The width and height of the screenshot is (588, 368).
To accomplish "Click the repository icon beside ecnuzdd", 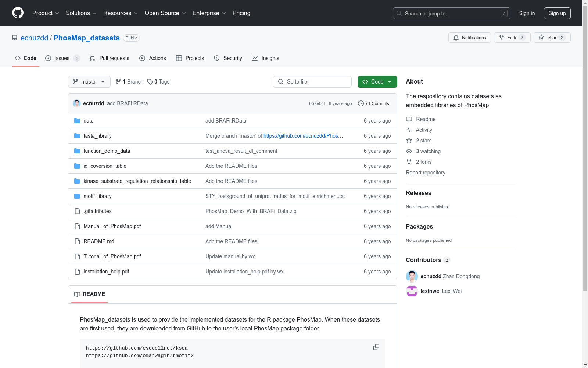I will [15, 38].
